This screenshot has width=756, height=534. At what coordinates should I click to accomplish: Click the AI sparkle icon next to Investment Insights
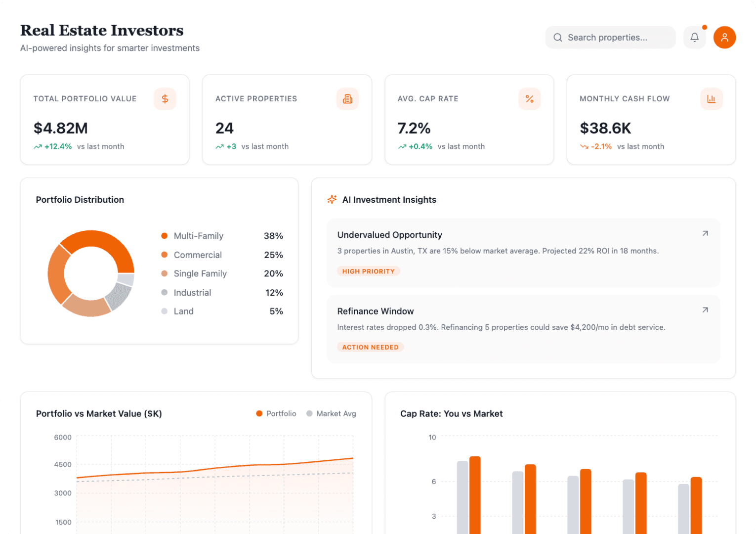click(332, 199)
